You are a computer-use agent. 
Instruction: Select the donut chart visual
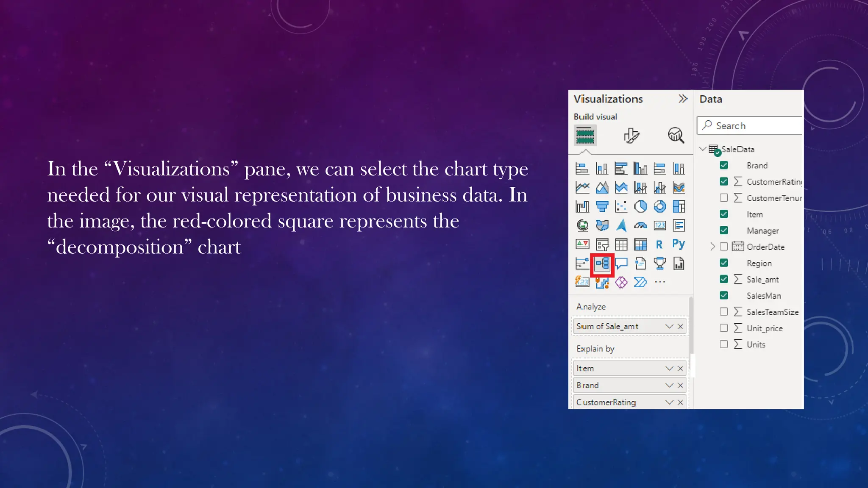coord(659,206)
